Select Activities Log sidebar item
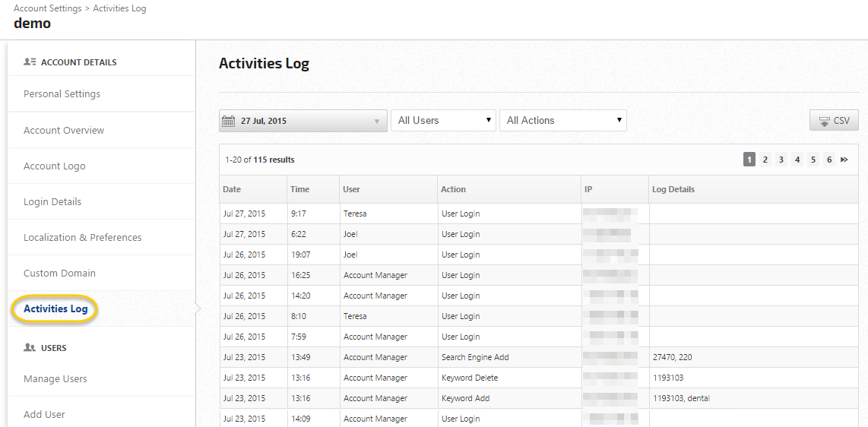Screen dimensions: 868x427 pos(55,309)
